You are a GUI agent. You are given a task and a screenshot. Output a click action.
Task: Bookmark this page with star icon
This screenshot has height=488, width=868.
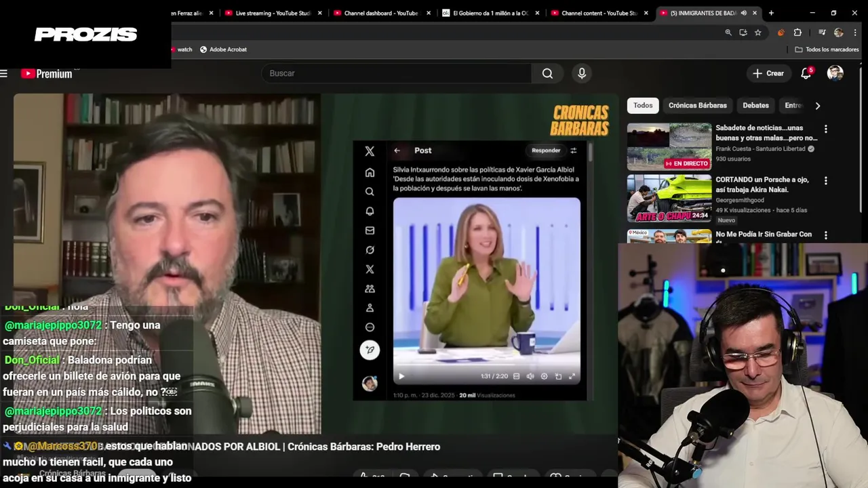coord(758,33)
